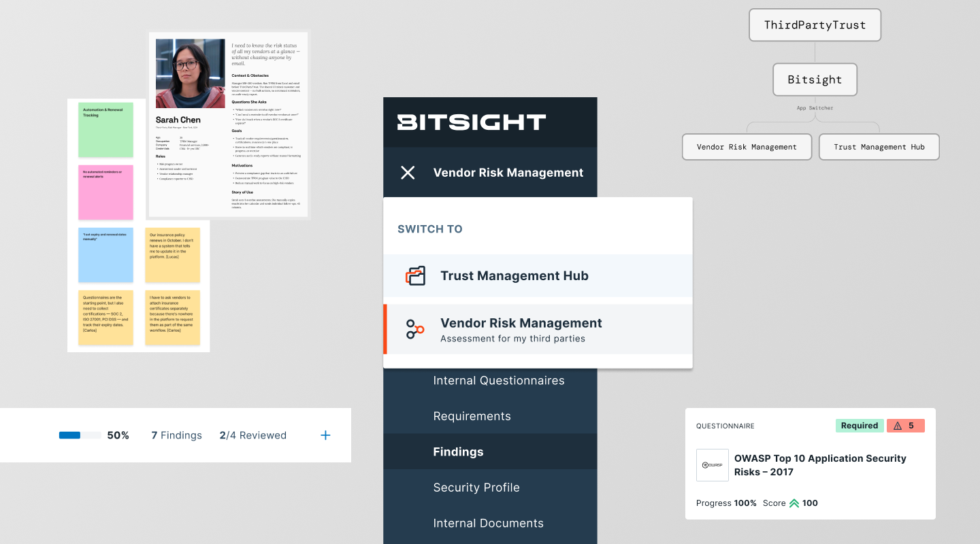Click the Trust Management Hub folder icon

pos(415,275)
